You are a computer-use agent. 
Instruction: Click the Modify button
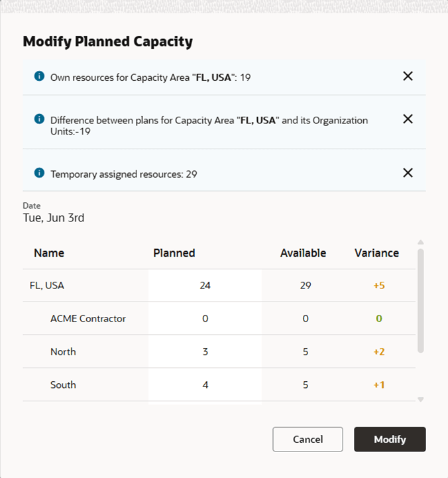[x=390, y=440]
